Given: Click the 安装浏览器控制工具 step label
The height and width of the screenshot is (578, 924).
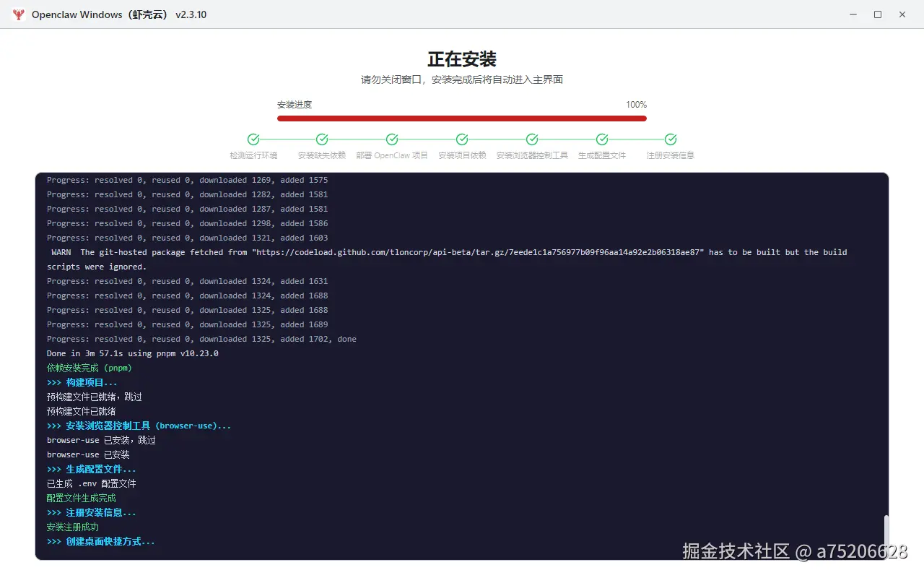Looking at the screenshot, I should point(532,155).
